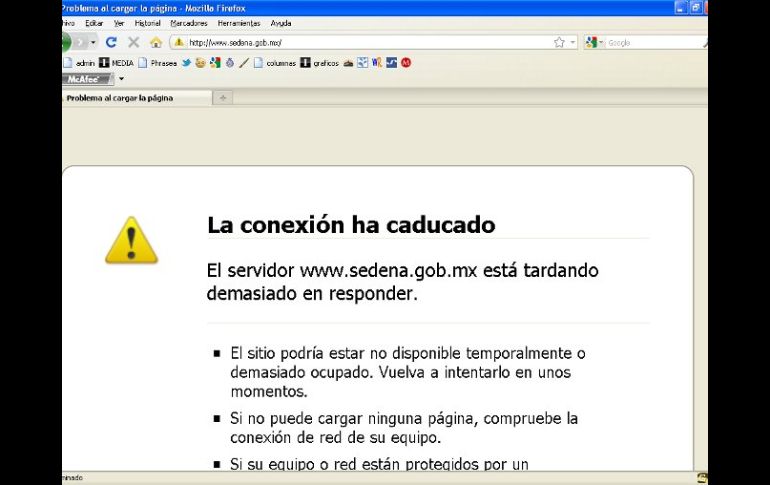The height and width of the screenshot is (485, 770).
Task: Go to the Home page icon
Action: click(x=155, y=43)
